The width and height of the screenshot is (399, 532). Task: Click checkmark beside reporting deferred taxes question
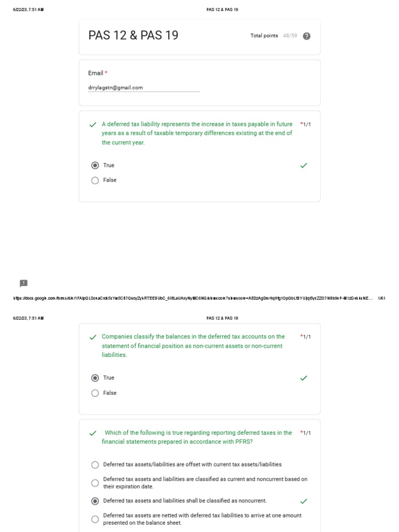pos(93,433)
